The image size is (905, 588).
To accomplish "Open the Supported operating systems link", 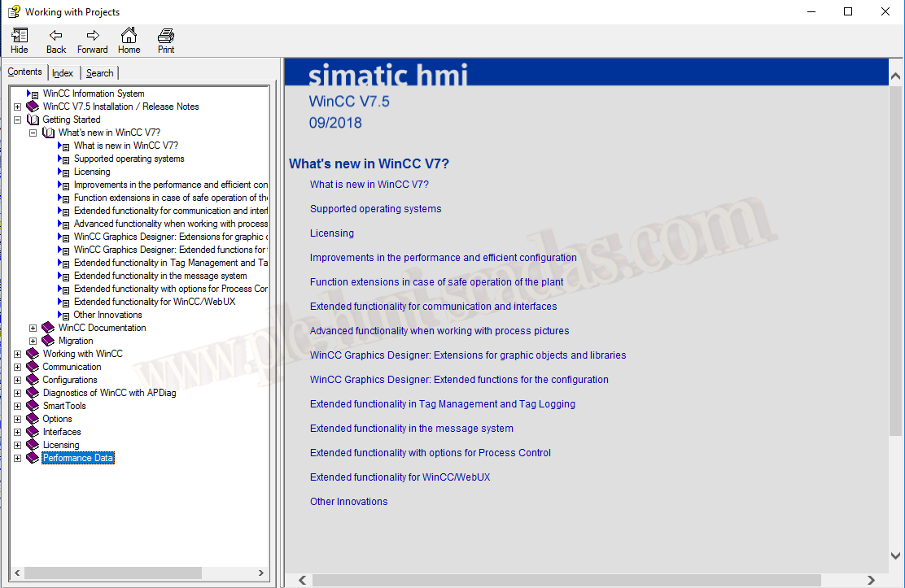I will coord(375,209).
